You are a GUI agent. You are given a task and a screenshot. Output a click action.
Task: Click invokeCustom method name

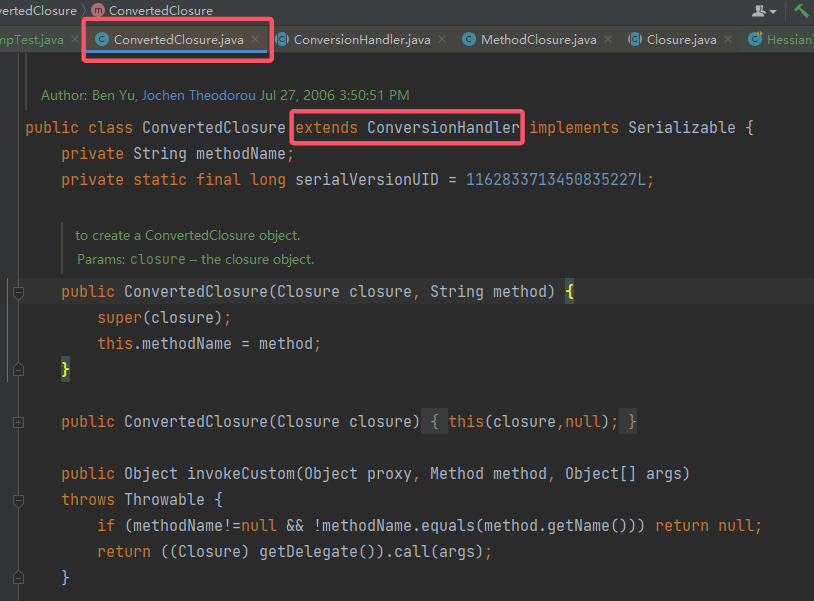241,474
